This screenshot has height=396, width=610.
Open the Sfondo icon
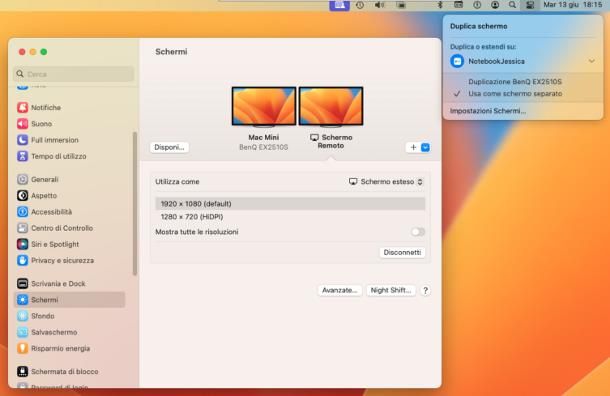coord(23,316)
